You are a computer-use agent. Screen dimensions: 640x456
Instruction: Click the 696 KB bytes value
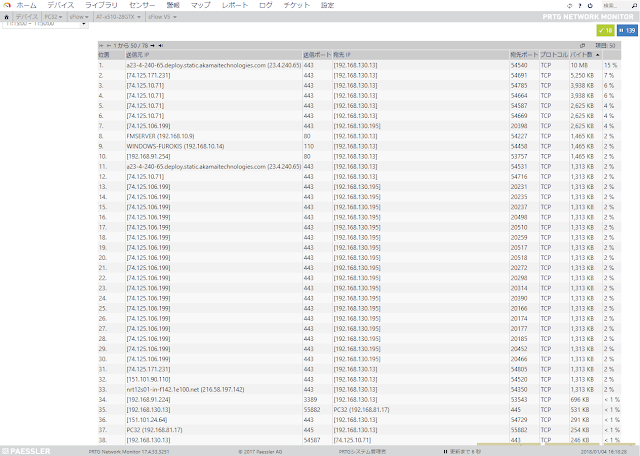580,400
